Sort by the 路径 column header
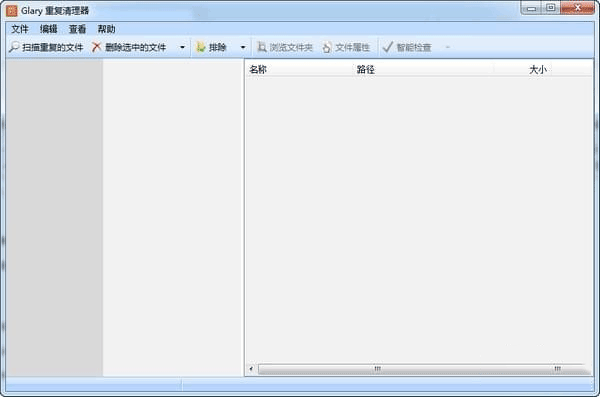The height and width of the screenshot is (397, 600). pos(365,69)
